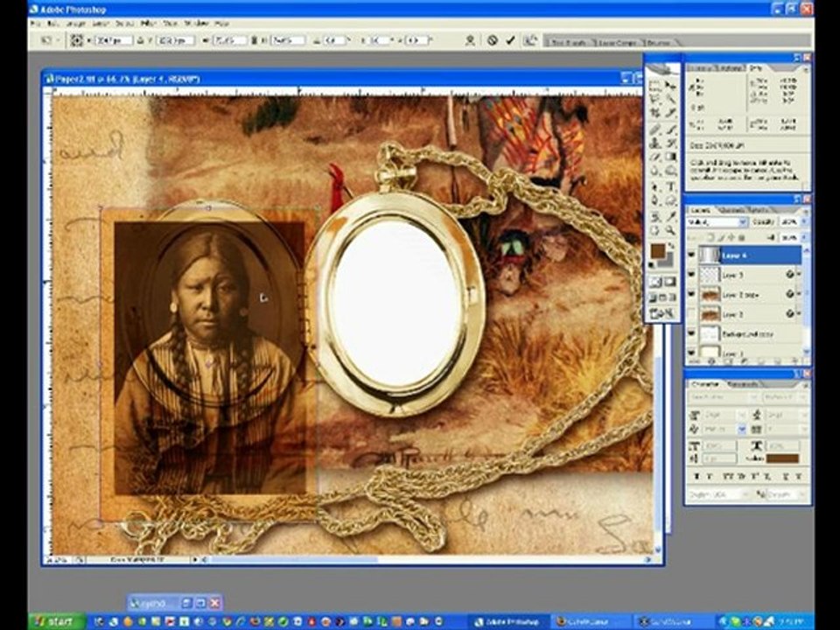Click the Windows Start button
This screenshot has width=840, height=630.
(x=55, y=621)
